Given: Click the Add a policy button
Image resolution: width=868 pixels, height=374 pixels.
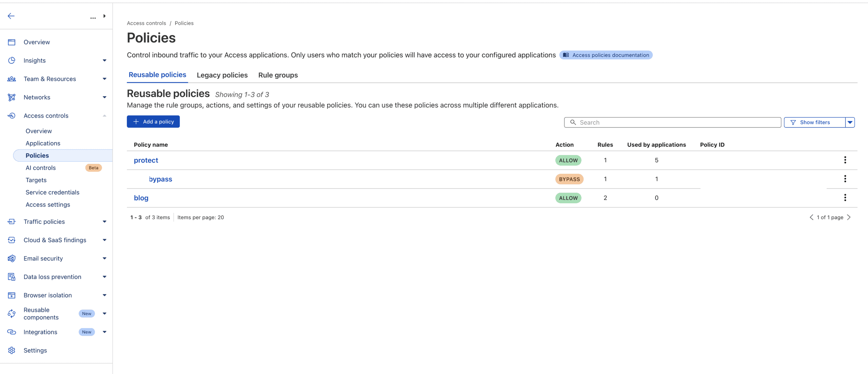Looking at the screenshot, I should click(153, 121).
